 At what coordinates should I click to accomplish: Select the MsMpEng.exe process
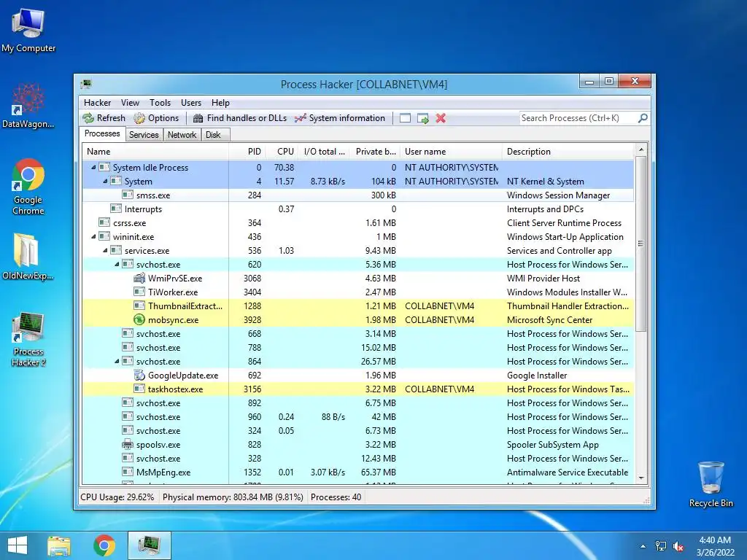pos(358,472)
